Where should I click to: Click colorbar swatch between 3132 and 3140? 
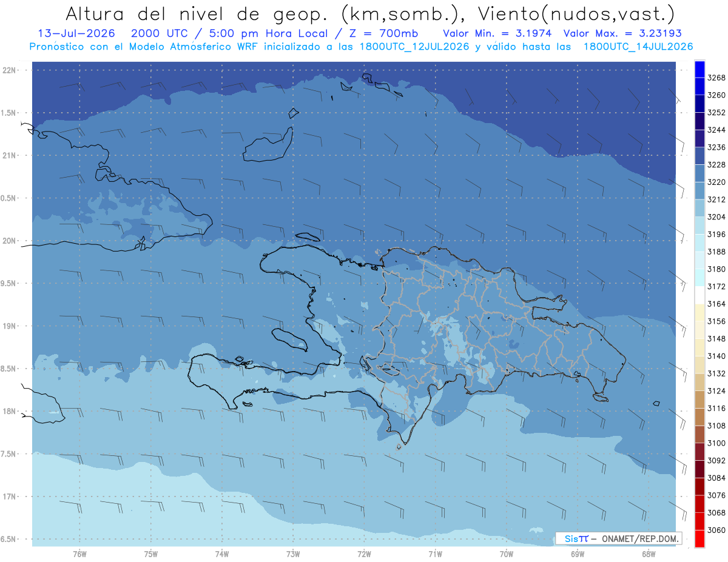click(x=699, y=365)
